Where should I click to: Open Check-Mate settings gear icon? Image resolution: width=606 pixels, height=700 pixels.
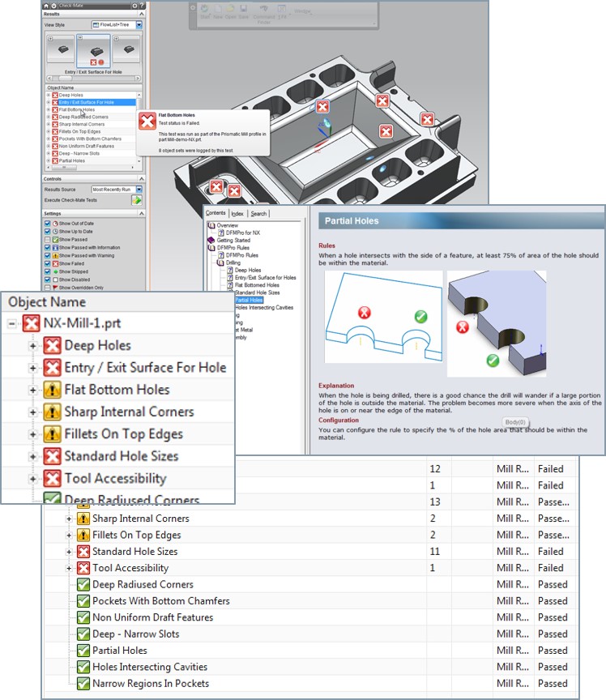tap(134, 6)
